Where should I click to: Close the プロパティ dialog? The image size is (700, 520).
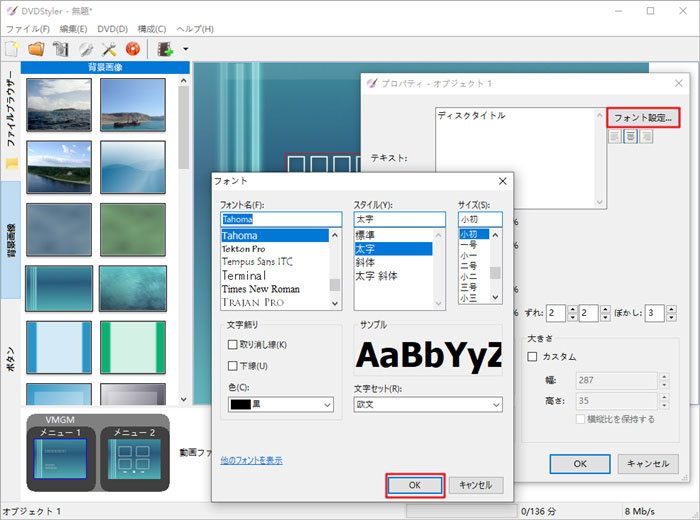(x=679, y=83)
